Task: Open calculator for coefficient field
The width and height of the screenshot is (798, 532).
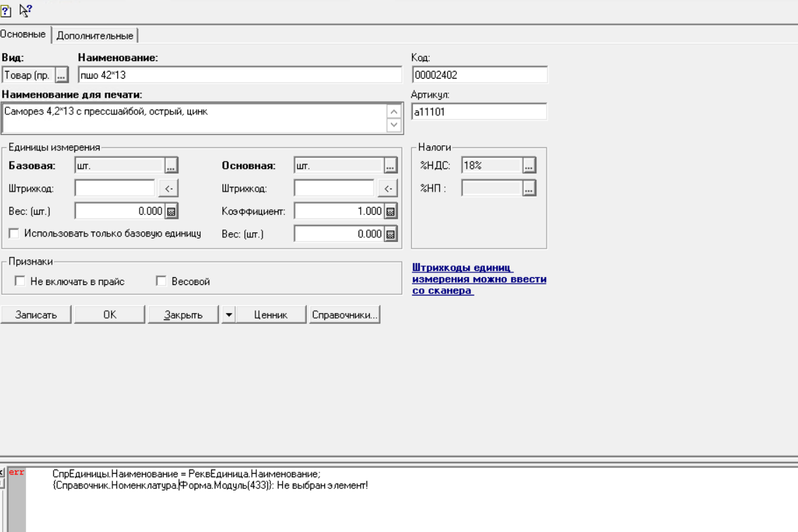Action: coord(391,211)
